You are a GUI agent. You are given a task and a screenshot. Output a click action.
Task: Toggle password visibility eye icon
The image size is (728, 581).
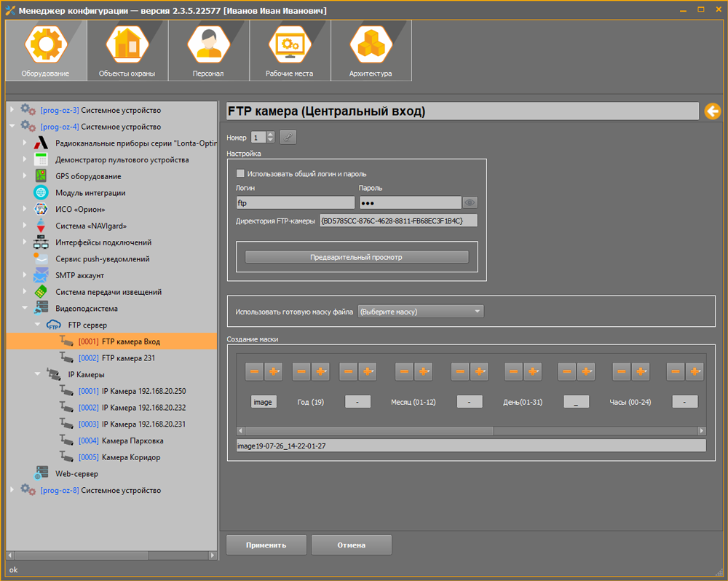pos(470,203)
